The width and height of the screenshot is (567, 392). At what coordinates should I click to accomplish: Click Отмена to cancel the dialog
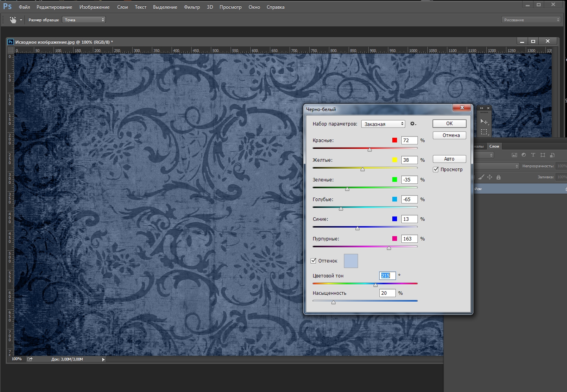click(x=449, y=135)
